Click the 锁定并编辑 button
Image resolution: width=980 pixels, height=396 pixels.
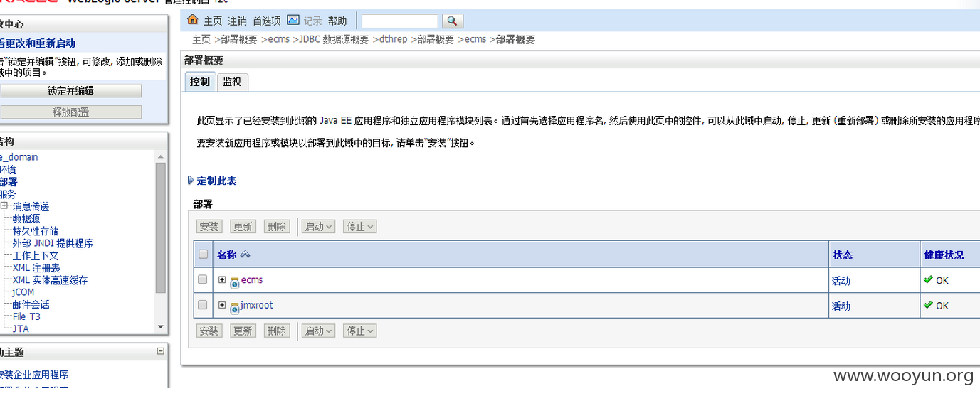(71, 91)
